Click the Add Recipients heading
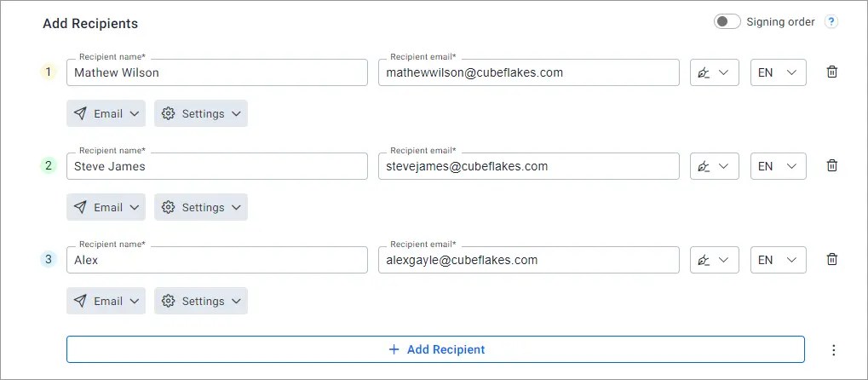868x380 pixels. click(x=90, y=24)
